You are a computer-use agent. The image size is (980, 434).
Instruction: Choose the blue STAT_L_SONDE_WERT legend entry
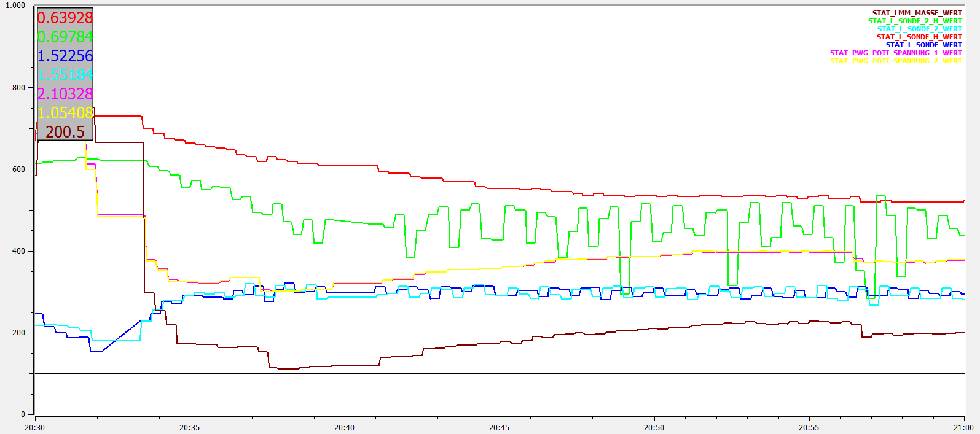[x=923, y=45]
